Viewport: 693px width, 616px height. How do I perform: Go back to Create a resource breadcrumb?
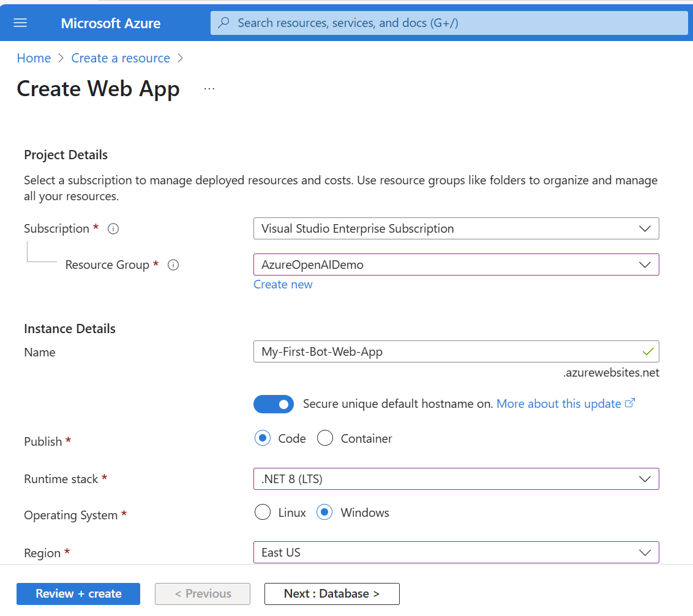[121, 58]
